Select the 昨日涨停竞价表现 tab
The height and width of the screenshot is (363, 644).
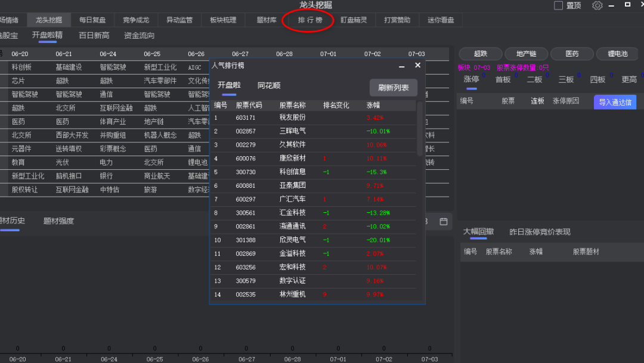tap(540, 232)
